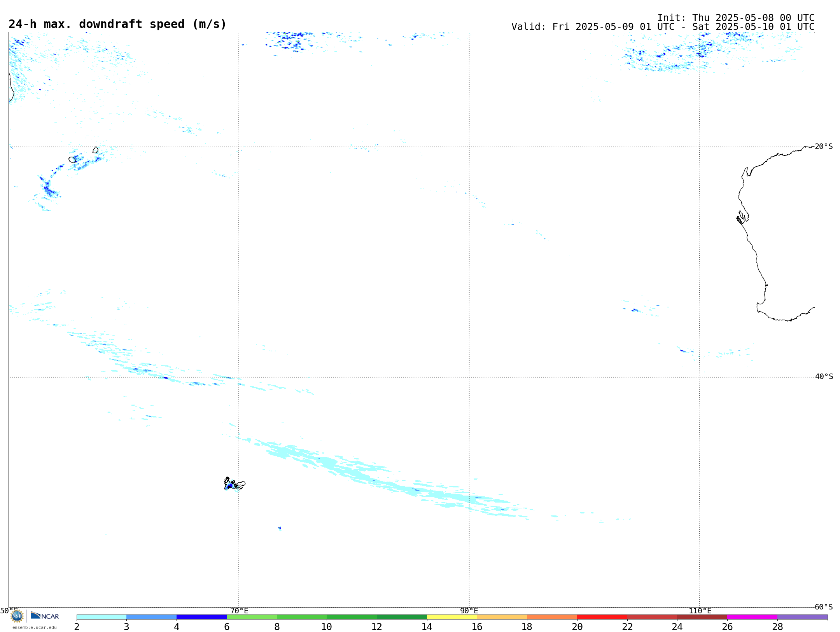The width and height of the screenshot is (840, 632).
Task: Click the colorbar tick label 28
Action: 777,627
